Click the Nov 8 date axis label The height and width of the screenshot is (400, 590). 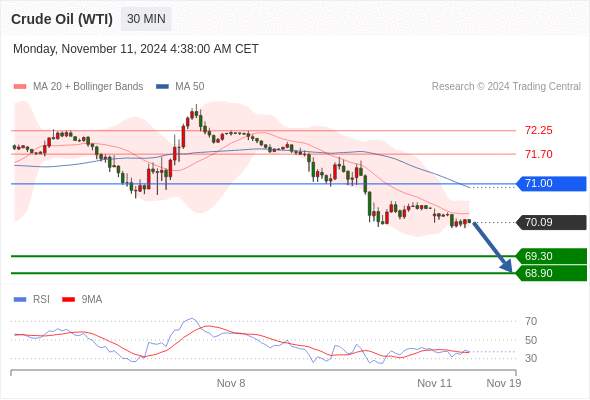tap(231, 383)
